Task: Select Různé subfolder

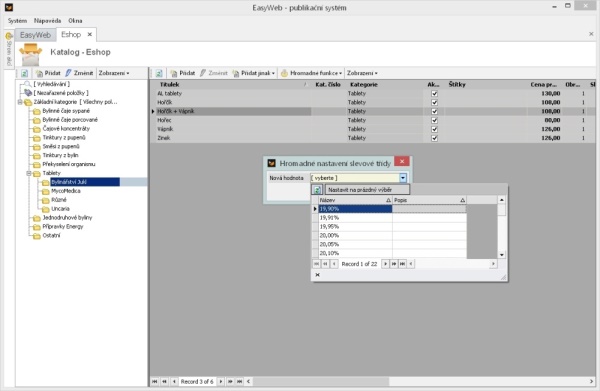Action: click(x=59, y=200)
